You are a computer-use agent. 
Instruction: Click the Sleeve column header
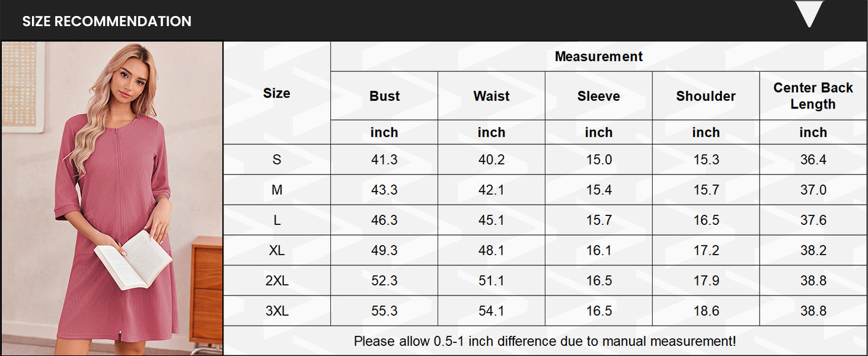(x=598, y=96)
